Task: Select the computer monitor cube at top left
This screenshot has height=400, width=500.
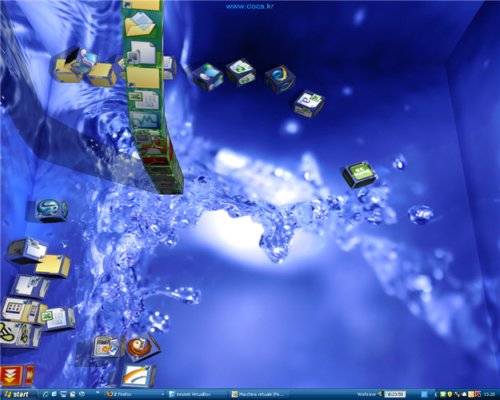Action: click(87, 58)
